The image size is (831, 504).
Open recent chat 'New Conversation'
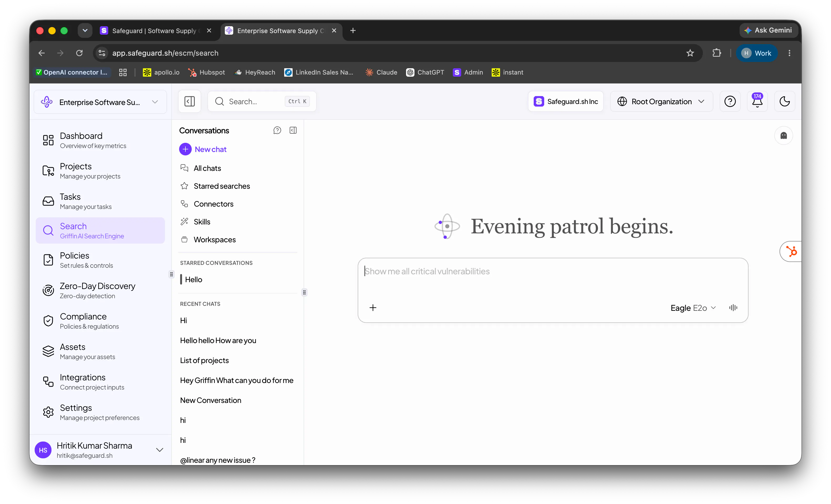(210, 400)
